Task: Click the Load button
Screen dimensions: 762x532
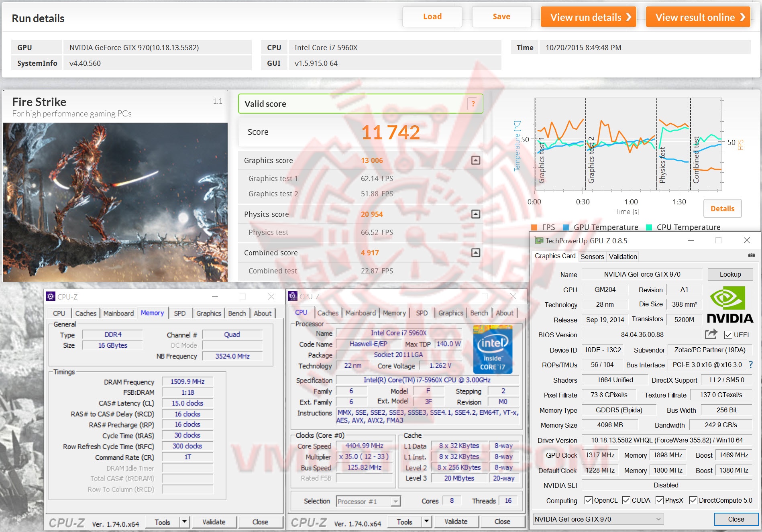Action: pyautogui.click(x=432, y=16)
